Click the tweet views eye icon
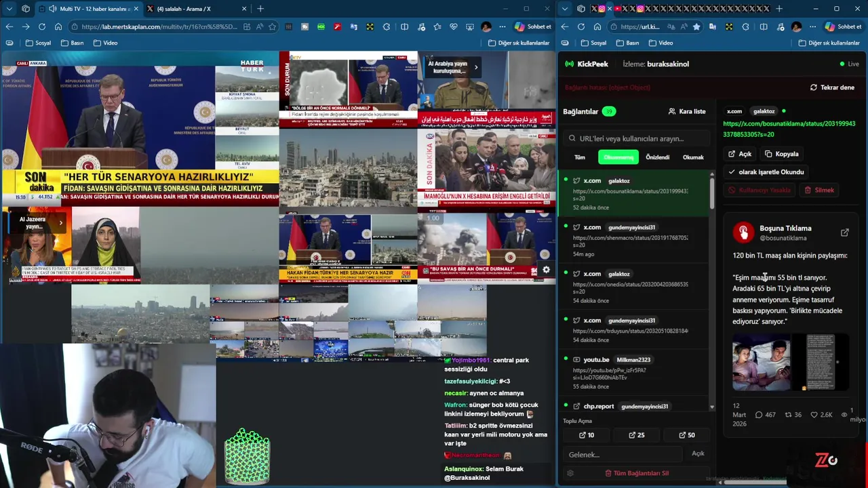The height and width of the screenshot is (488, 868). point(844,415)
